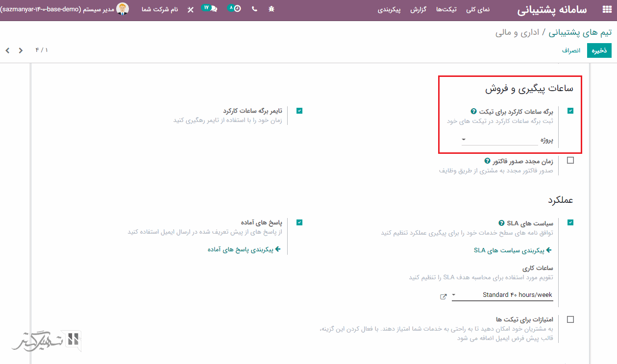Enable زمان مجدد صدور فاکتور checkbox
Image resolution: width=617 pixels, height=364 pixels.
click(x=570, y=161)
